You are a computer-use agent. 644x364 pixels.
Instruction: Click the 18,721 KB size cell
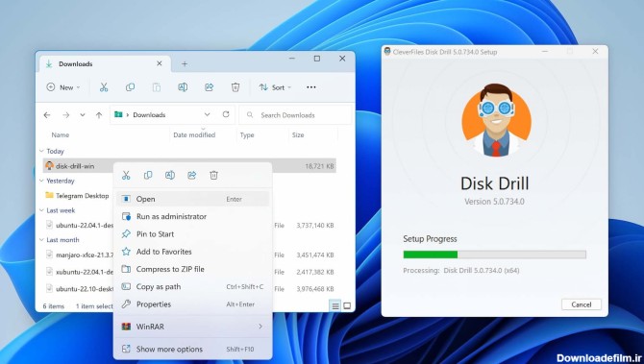point(319,166)
